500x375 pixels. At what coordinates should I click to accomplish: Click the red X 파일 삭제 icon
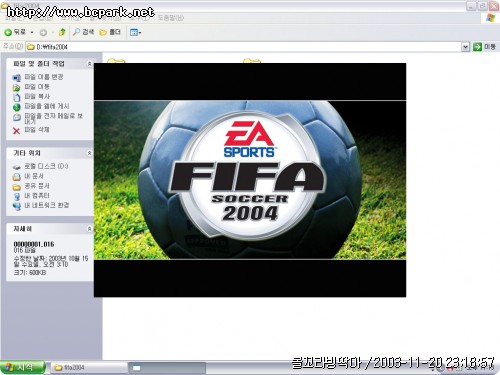[16, 131]
